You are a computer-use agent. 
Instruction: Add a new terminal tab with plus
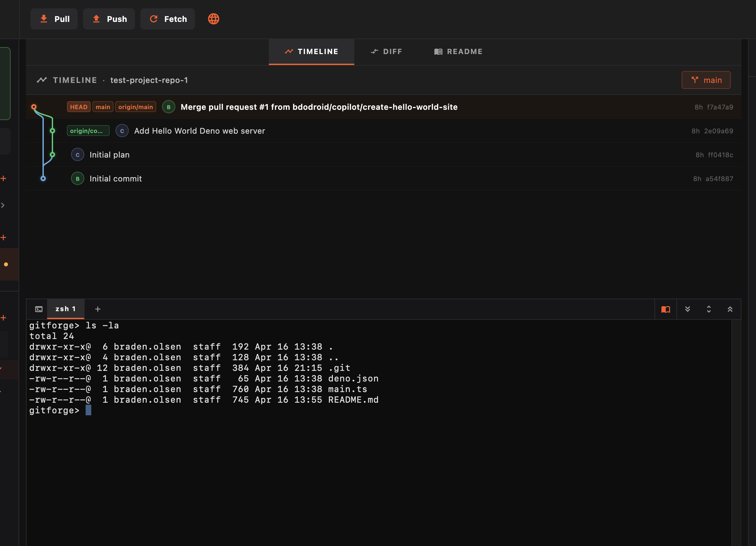pyautogui.click(x=98, y=309)
